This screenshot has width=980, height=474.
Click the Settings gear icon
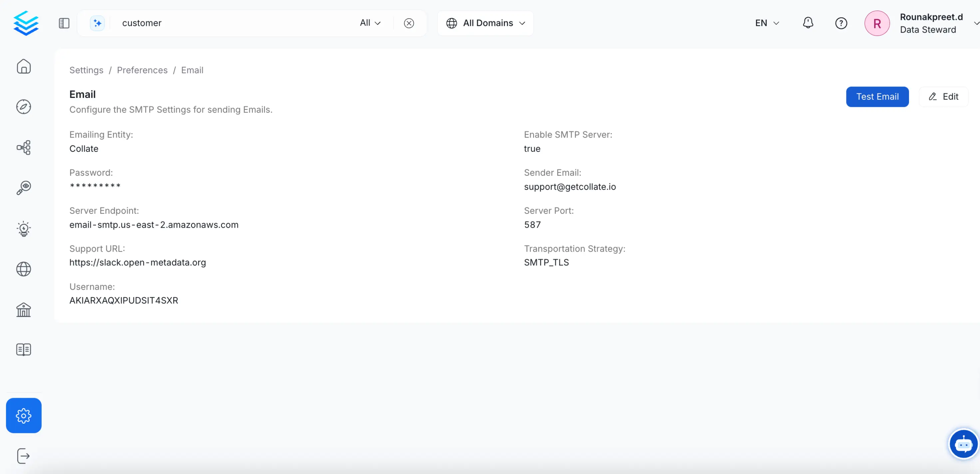[24, 415]
